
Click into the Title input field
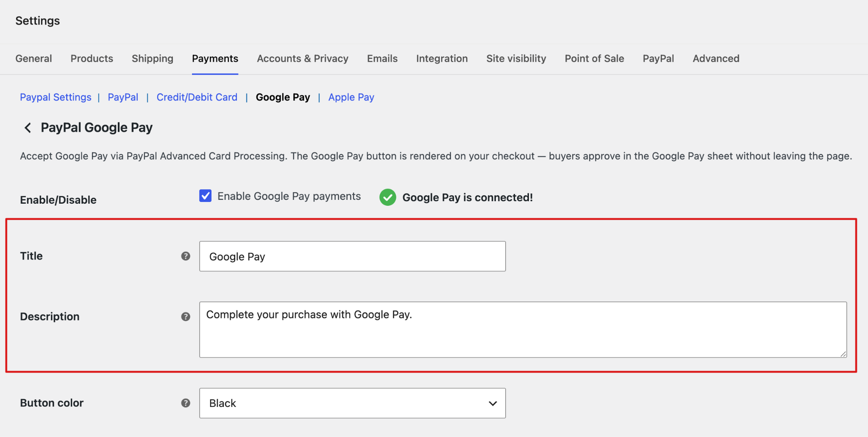pyautogui.click(x=353, y=256)
